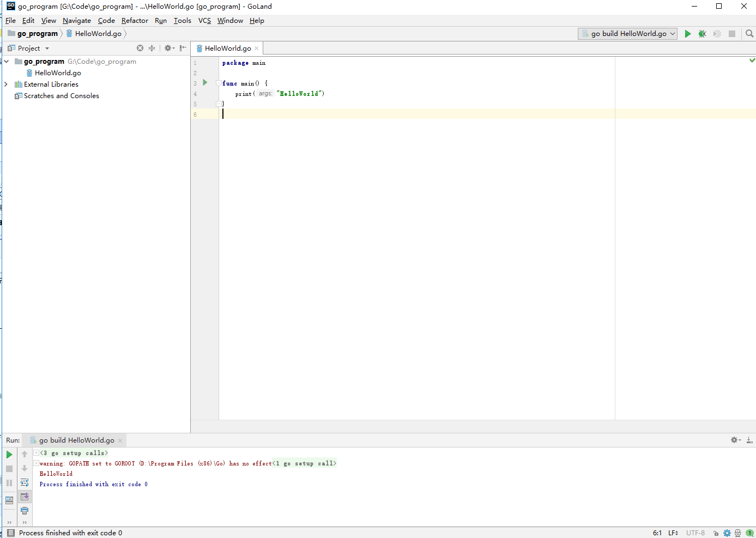
Task: Open the Refactor menu
Action: [135, 21]
